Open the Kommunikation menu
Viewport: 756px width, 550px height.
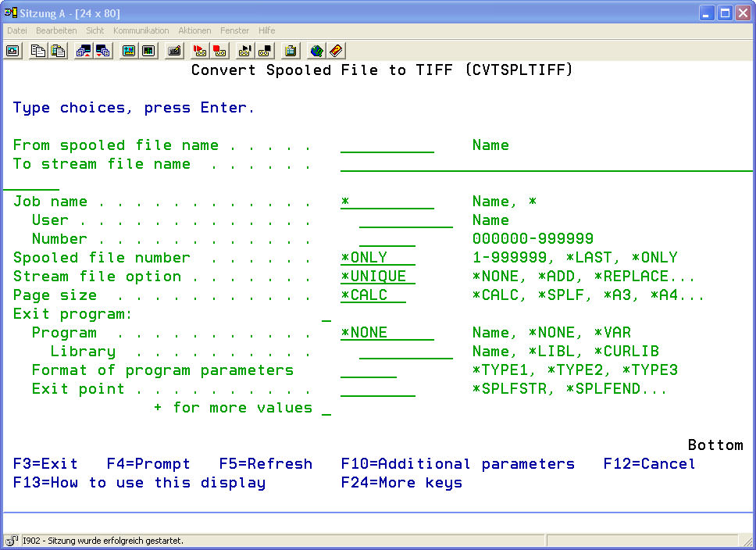pyautogui.click(x=141, y=30)
